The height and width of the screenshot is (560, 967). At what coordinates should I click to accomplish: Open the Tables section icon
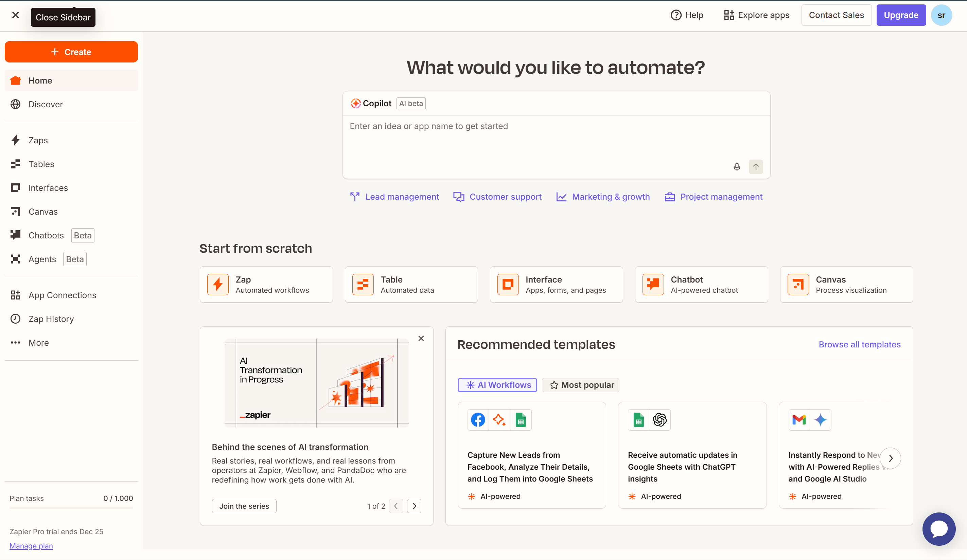(15, 164)
